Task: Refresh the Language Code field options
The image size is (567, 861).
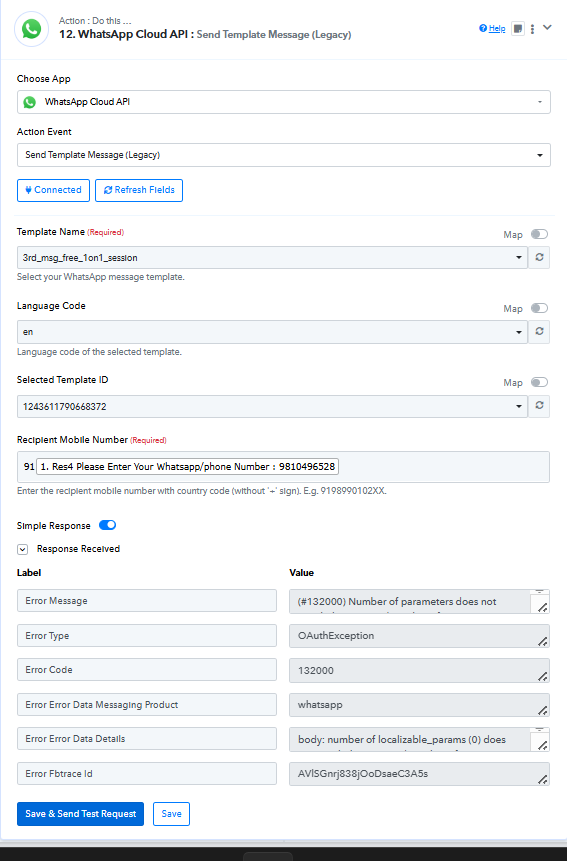Action: tap(539, 331)
